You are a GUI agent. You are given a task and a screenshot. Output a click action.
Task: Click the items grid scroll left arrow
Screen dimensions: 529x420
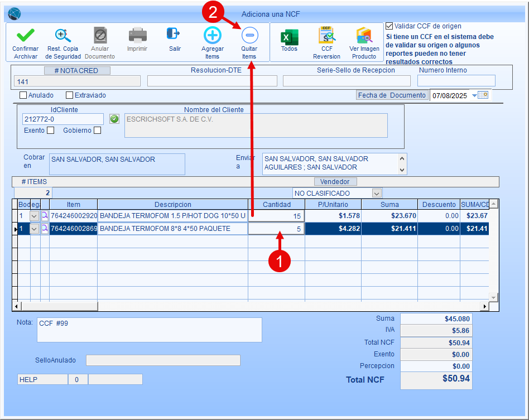pos(17,306)
